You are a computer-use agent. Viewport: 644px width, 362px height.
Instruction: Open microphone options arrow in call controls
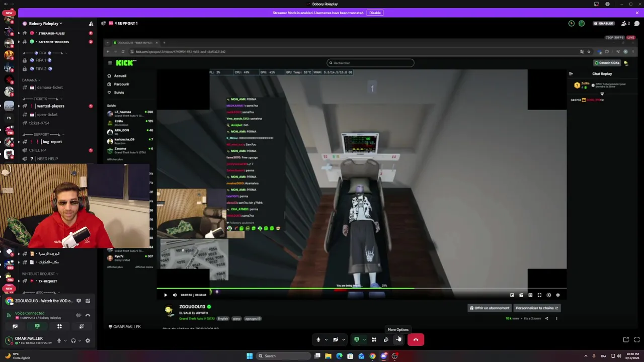(326, 340)
